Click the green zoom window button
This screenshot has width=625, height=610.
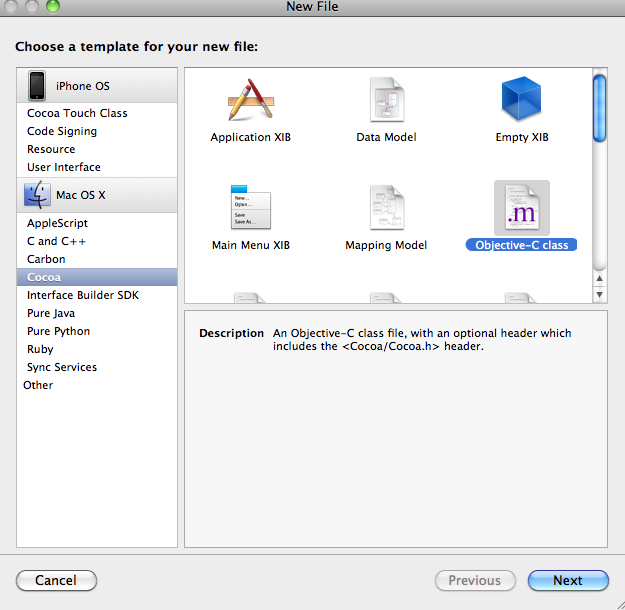pos(53,6)
